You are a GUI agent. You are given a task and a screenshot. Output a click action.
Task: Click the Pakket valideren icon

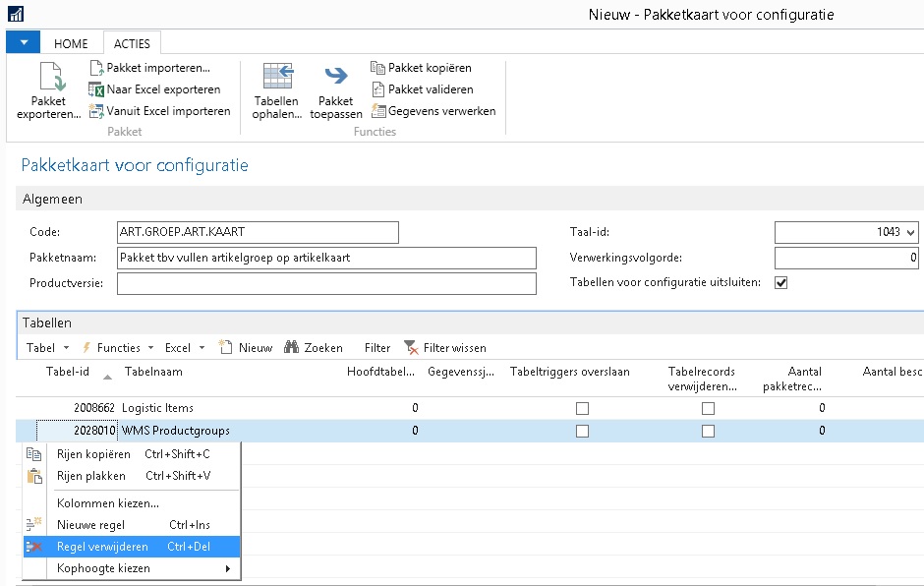pyautogui.click(x=377, y=89)
